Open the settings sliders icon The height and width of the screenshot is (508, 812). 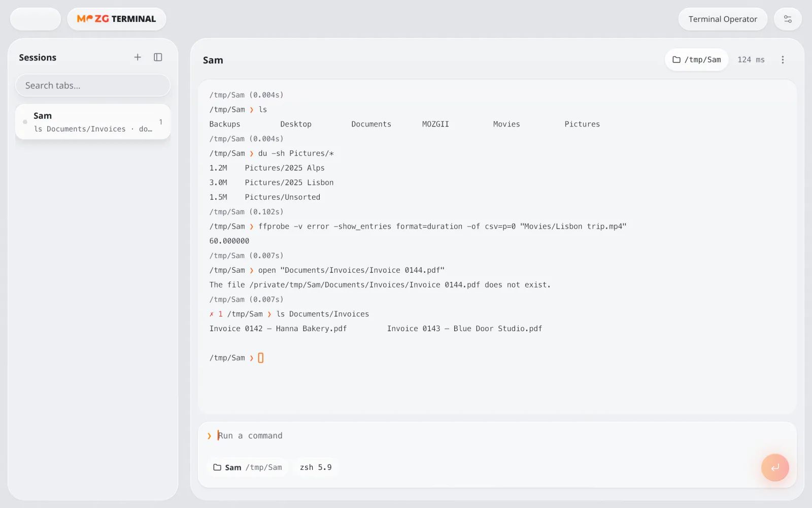pos(788,19)
